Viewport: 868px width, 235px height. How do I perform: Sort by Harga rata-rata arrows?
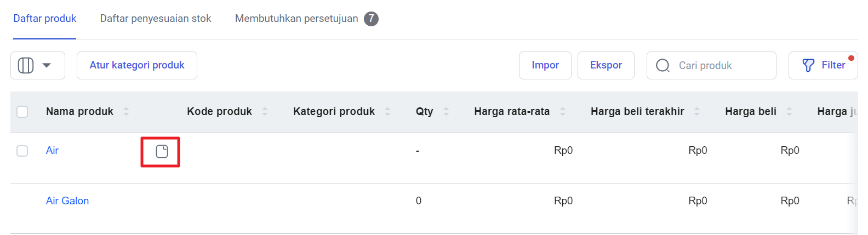(562, 111)
